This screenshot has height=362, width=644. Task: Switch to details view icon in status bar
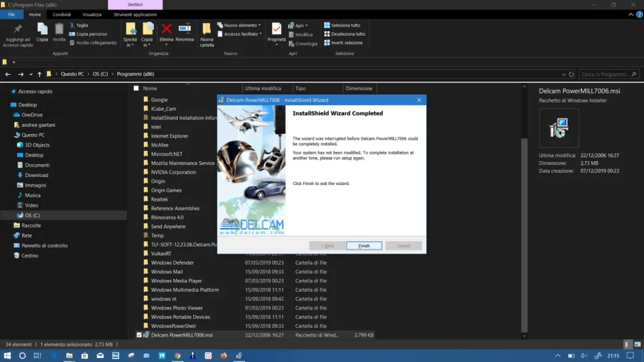pos(627,344)
